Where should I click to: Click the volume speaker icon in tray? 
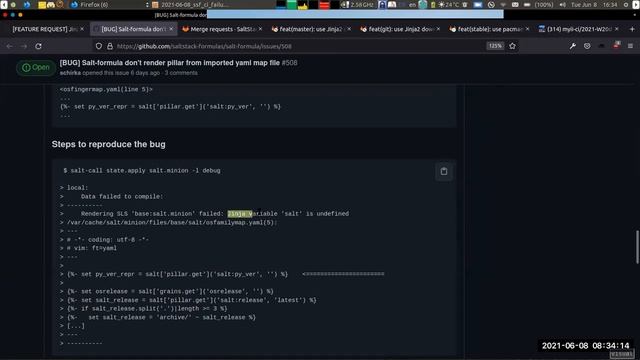pyautogui.click(x=562, y=4)
